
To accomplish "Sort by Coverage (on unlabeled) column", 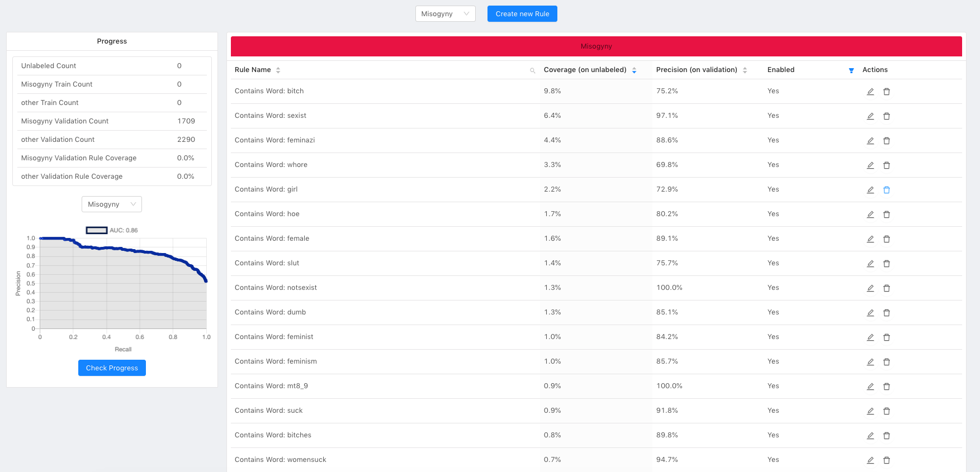I will [x=634, y=70].
